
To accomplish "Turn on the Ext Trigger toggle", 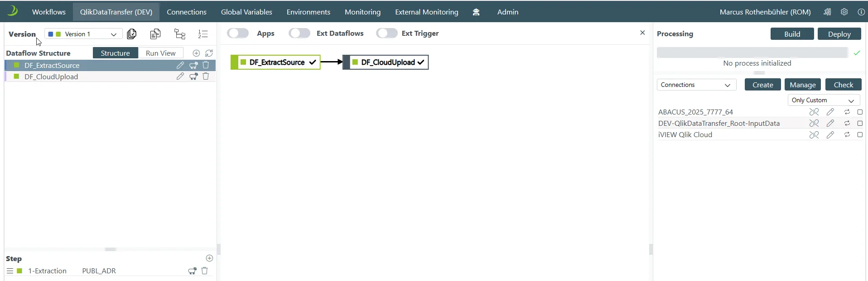I will coord(386,33).
